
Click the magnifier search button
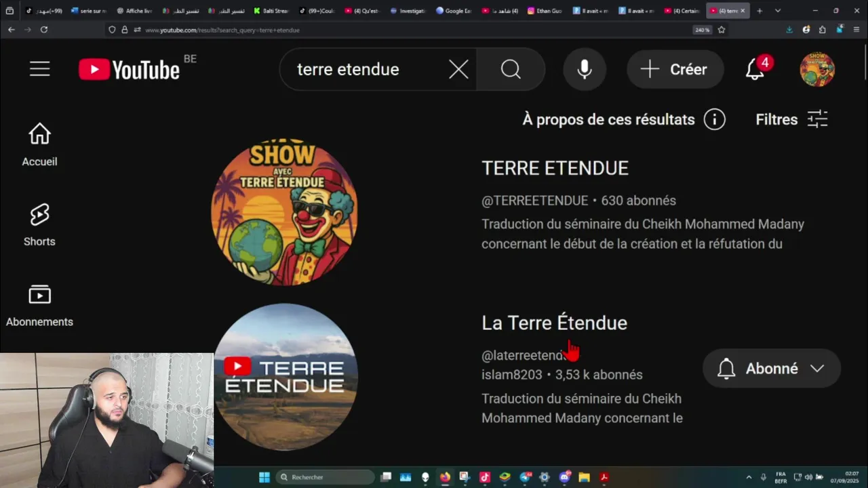(511, 69)
